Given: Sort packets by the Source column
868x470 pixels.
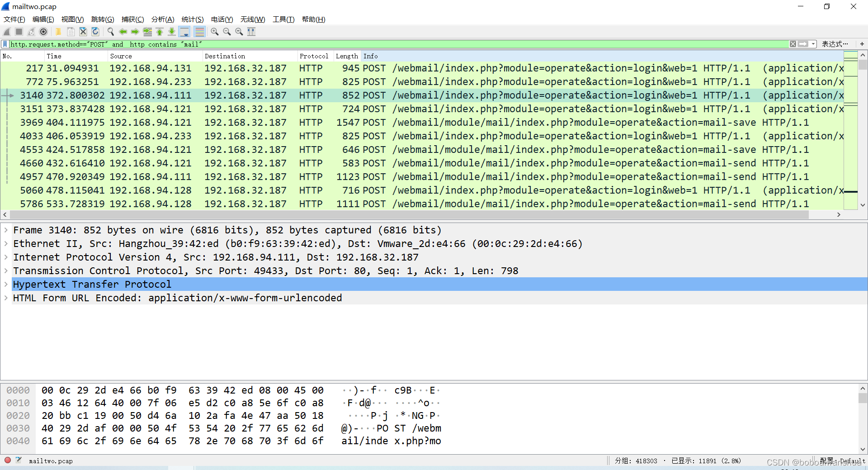Looking at the screenshot, I should coord(155,56).
